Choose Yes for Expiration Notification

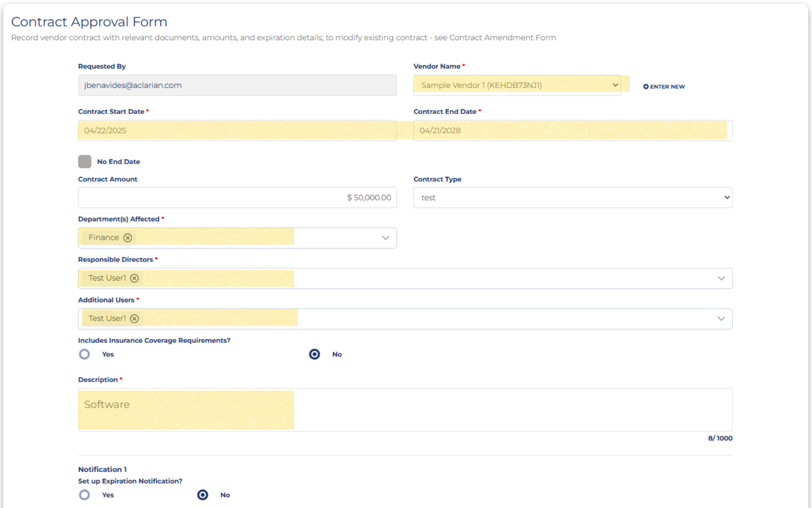[84, 495]
